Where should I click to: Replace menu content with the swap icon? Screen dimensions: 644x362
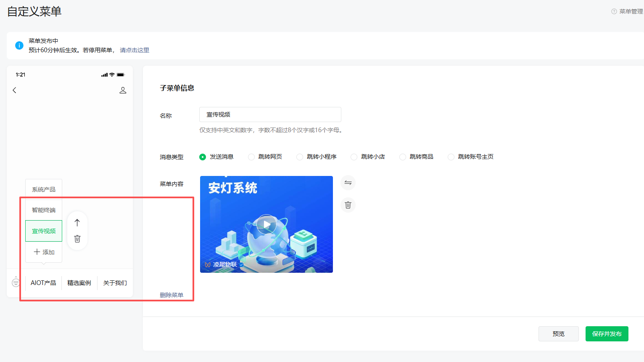point(348,183)
